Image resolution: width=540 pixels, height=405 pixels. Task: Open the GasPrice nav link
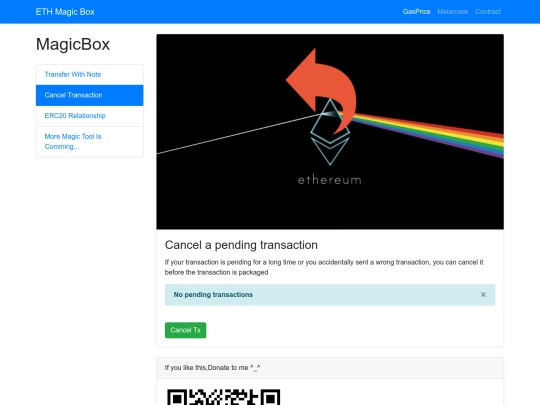coord(416,12)
